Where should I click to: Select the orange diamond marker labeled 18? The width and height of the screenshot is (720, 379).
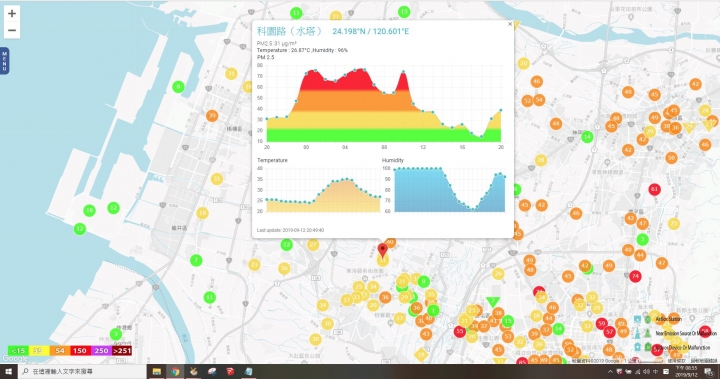421,355
